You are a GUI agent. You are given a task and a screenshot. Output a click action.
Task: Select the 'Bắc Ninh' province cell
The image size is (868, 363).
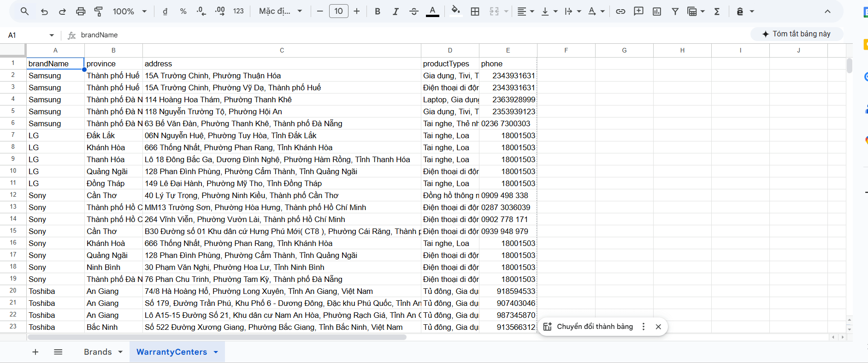tap(113, 327)
